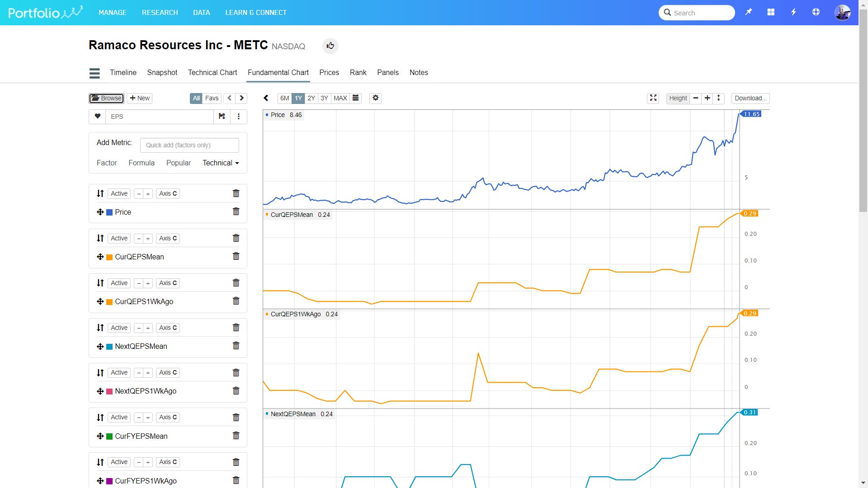Switch to the Technical Chart tab

[x=212, y=72]
